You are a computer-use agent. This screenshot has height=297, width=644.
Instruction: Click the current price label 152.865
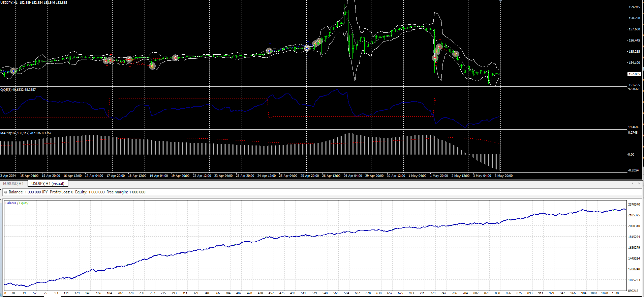click(634, 74)
